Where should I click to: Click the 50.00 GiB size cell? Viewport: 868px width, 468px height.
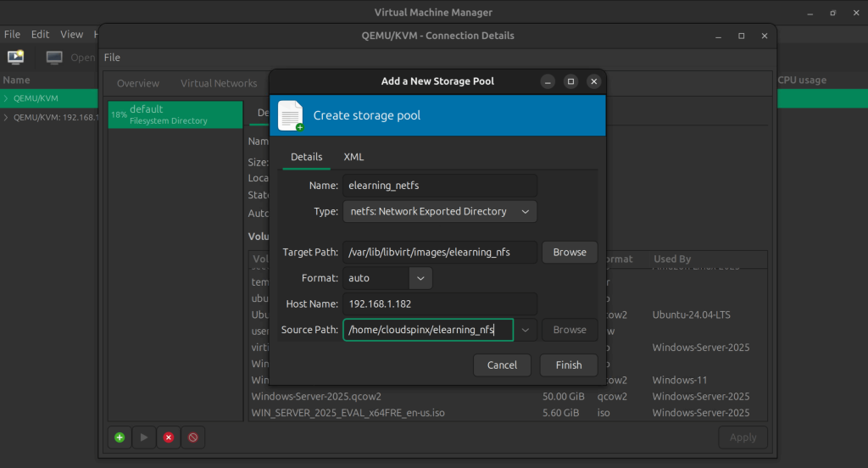563,397
